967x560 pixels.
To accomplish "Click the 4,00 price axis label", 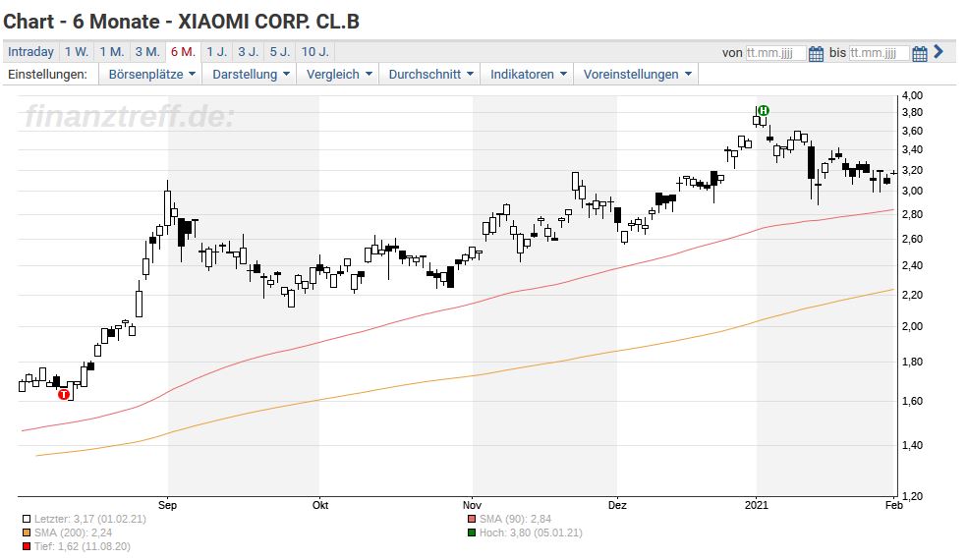I will pyautogui.click(x=912, y=95).
